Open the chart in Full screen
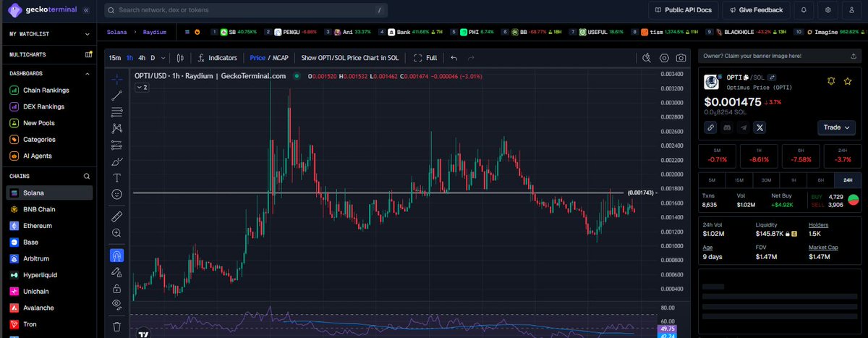The width and height of the screenshot is (868, 338). click(x=425, y=58)
